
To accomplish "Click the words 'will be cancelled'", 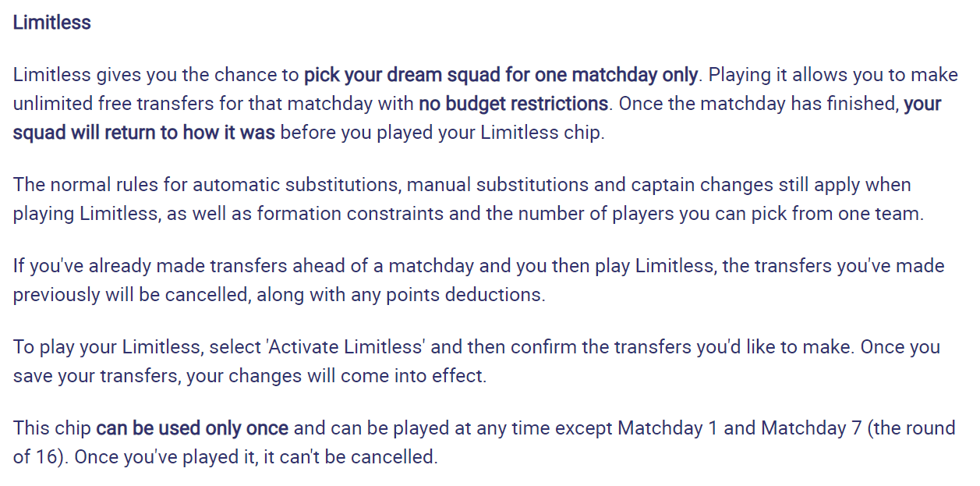I will (179, 294).
